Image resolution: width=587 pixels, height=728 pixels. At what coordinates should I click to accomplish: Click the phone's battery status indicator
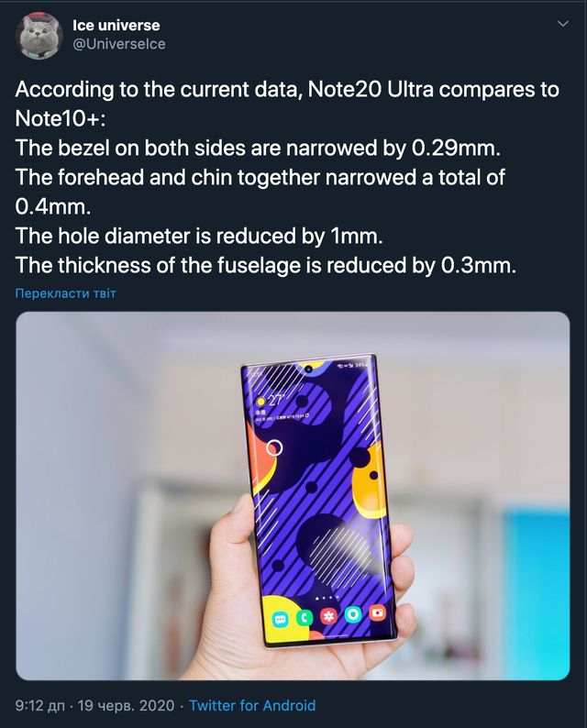pyautogui.click(x=360, y=367)
